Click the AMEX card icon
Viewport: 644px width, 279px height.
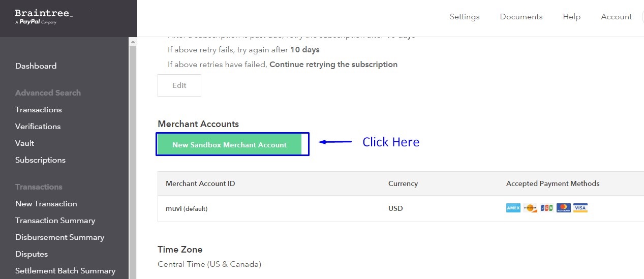(x=513, y=208)
